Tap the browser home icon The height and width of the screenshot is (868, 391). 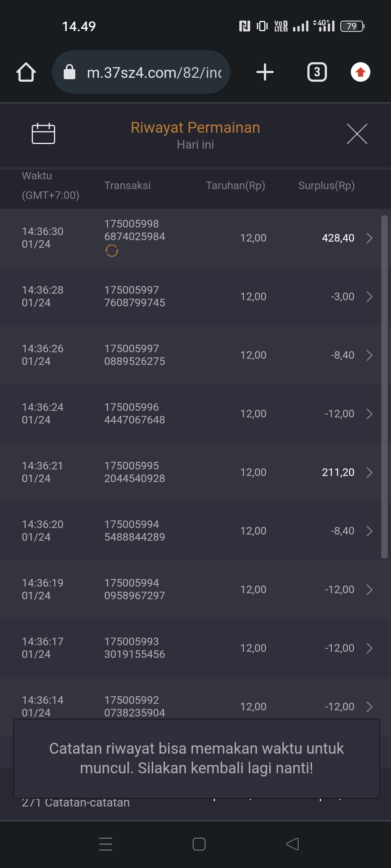[x=26, y=72]
